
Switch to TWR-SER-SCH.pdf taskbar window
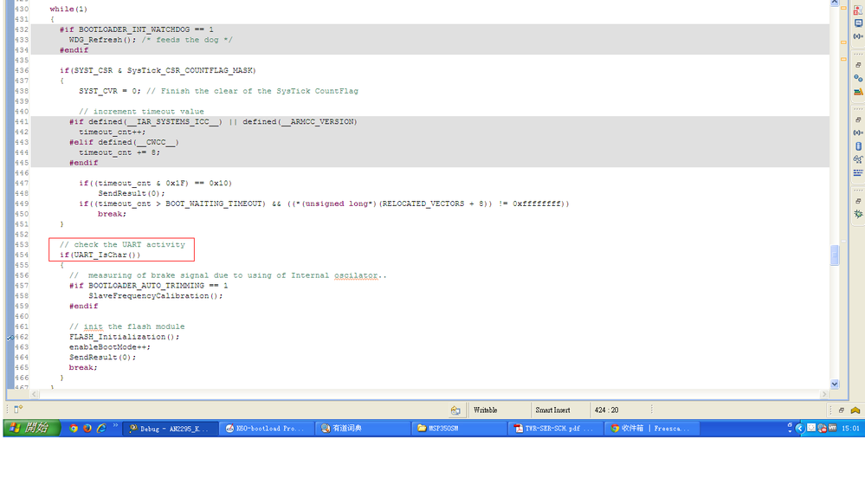[x=555, y=429]
